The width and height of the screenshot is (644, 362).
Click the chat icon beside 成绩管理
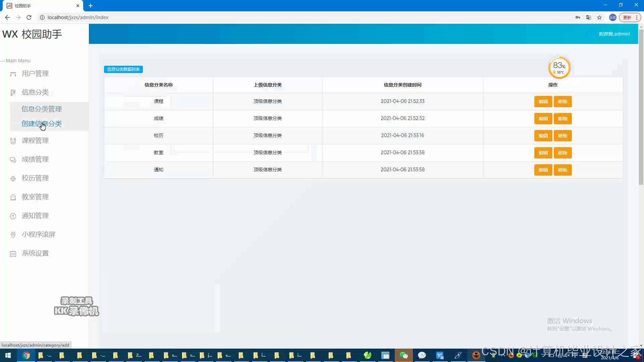point(13,160)
